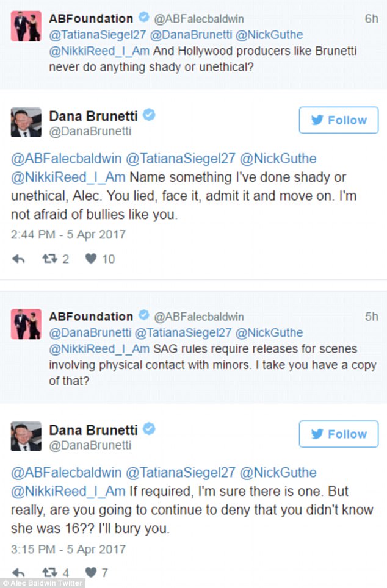The height and width of the screenshot is (588, 387).
Task: Open @DanaBrunetti handle under first Dana Brunetti name
Action: [90, 132]
